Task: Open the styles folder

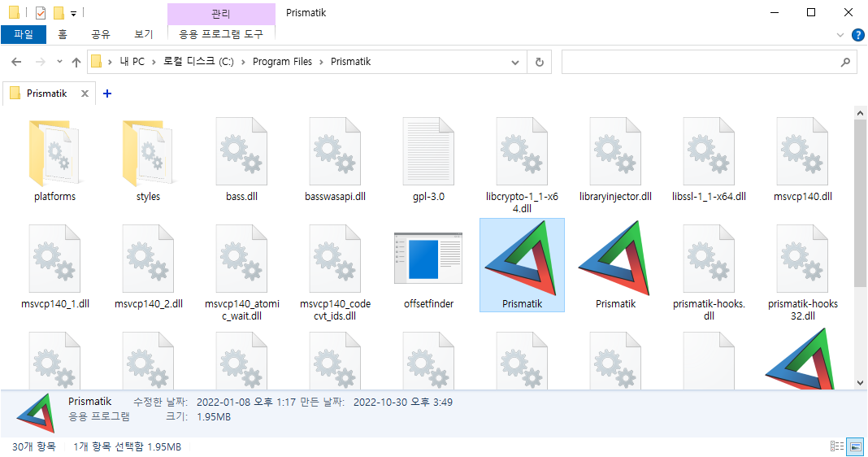Action: 148,153
